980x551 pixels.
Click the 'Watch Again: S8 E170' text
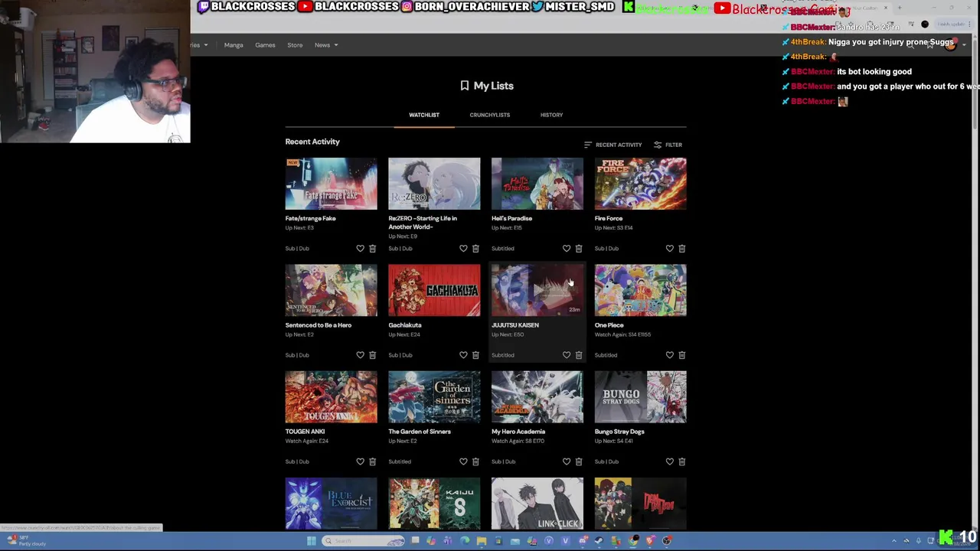(x=518, y=441)
